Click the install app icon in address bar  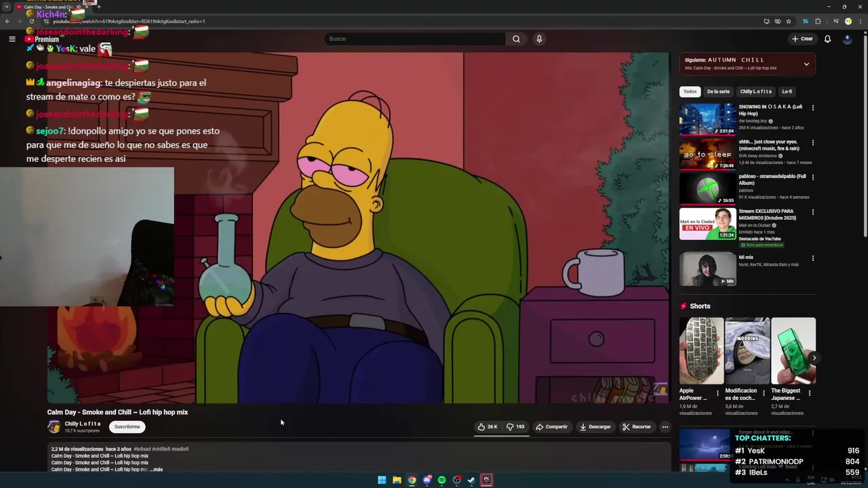(767, 21)
